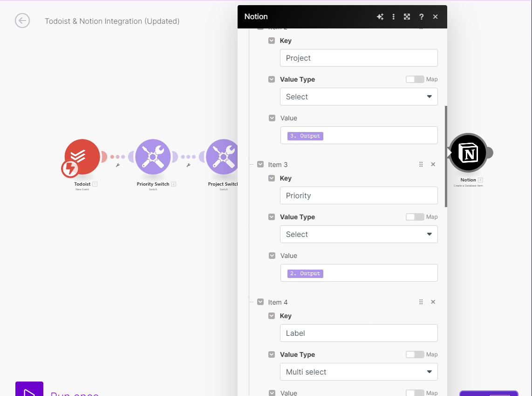Toggle the Map switch for Project's Value Type
The width and height of the screenshot is (532, 396).
[x=415, y=79]
